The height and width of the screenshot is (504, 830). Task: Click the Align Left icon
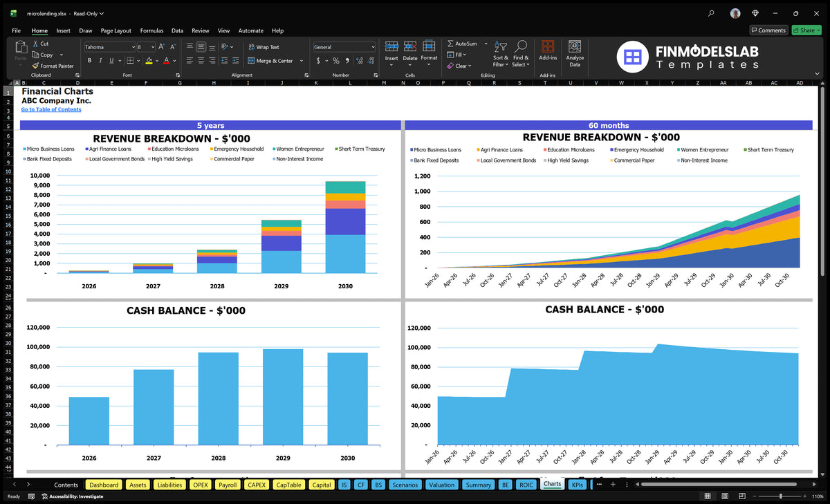190,61
